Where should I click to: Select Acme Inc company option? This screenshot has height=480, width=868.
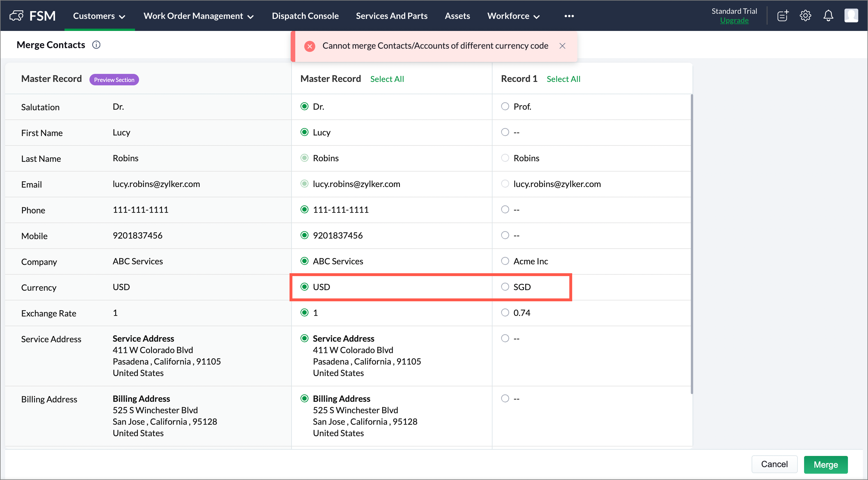[505, 261]
